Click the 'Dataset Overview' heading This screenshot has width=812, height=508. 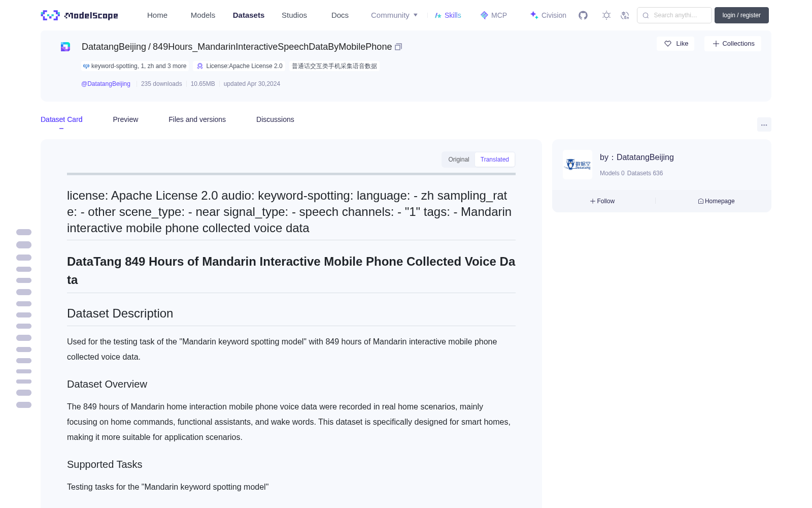click(x=107, y=384)
